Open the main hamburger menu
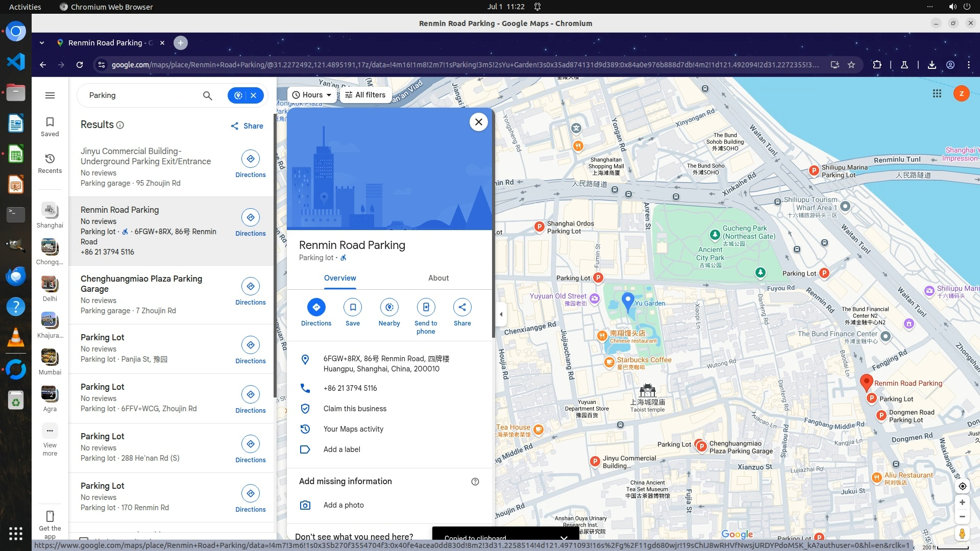The width and height of the screenshot is (980, 551). [50, 95]
